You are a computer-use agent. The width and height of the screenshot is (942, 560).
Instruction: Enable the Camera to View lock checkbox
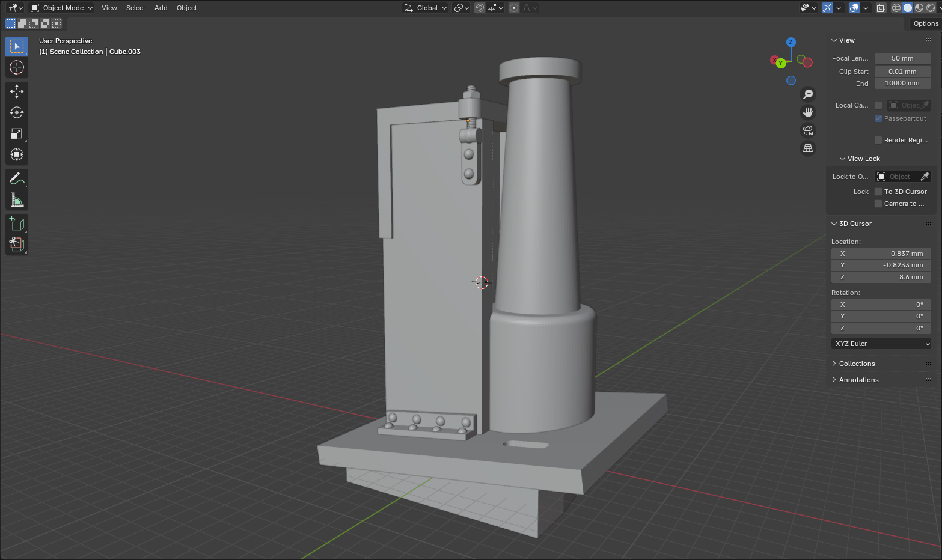pyautogui.click(x=878, y=204)
